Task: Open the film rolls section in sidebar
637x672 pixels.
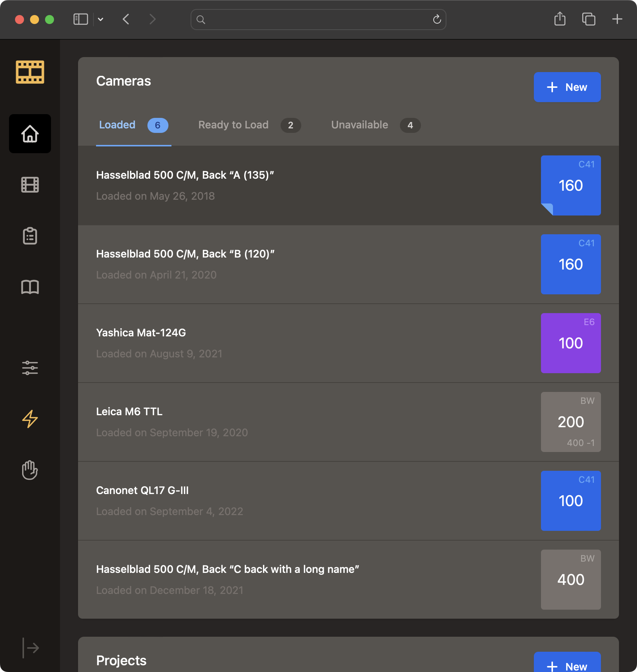Action: (30, 185)
